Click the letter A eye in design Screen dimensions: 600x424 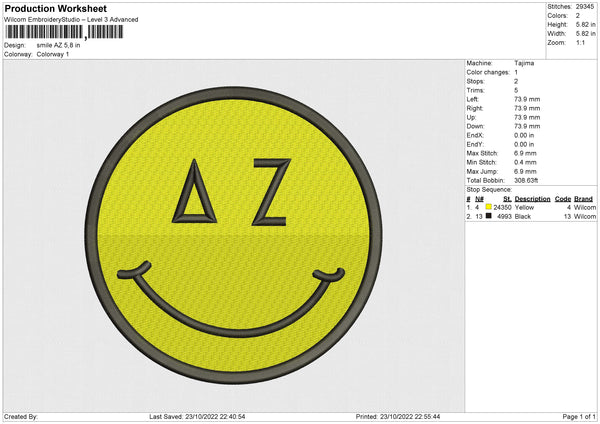coord(194,191)
